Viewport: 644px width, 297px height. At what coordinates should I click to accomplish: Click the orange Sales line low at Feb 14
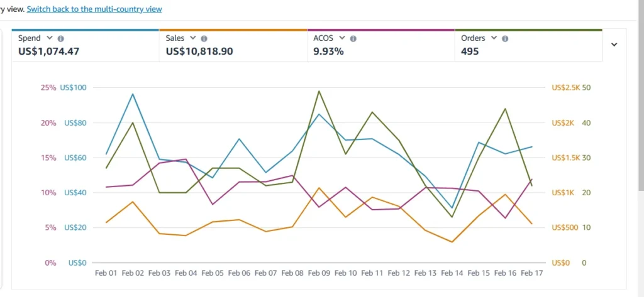[x=452, y=242]
